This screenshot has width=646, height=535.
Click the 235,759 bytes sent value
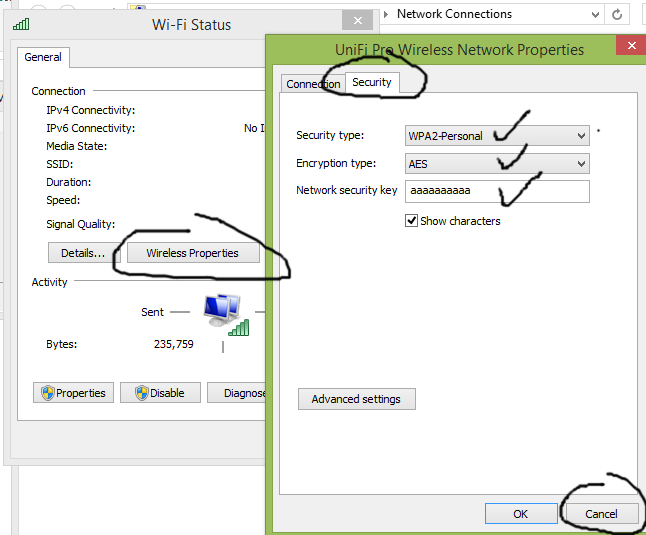[x=173, y=344]
